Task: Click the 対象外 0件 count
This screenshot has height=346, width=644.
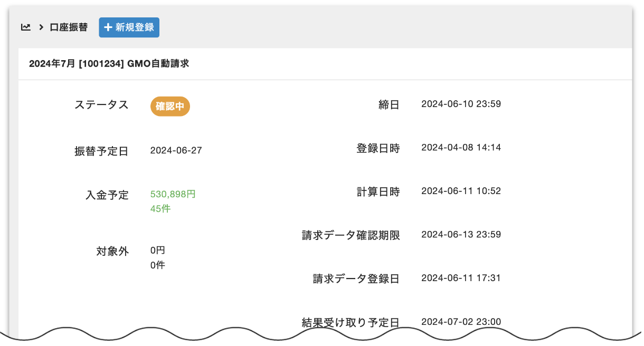Action: pyautogui.click(x=157, y=265)
